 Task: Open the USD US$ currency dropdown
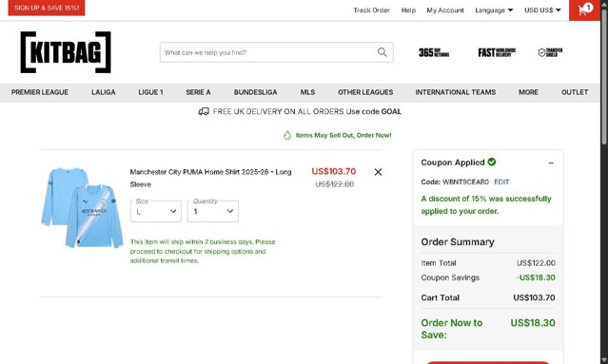tap(542, 10)
